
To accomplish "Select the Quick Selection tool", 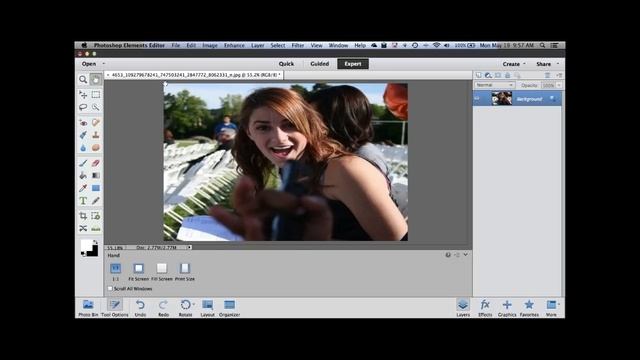I will tap(96, 107).
